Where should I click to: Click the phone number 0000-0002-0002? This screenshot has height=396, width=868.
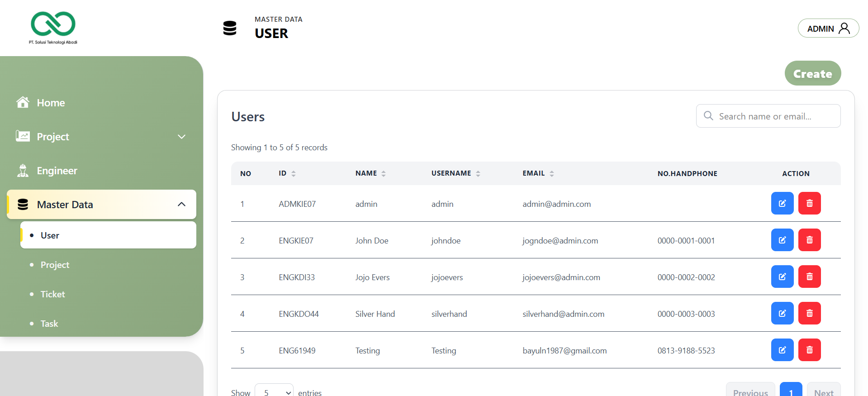tap(686, 277)
